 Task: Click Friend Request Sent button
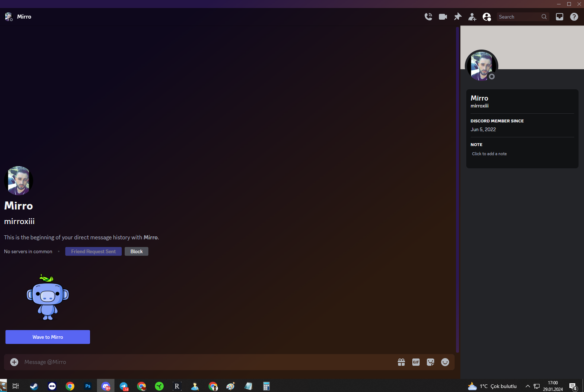coord(93,251)
